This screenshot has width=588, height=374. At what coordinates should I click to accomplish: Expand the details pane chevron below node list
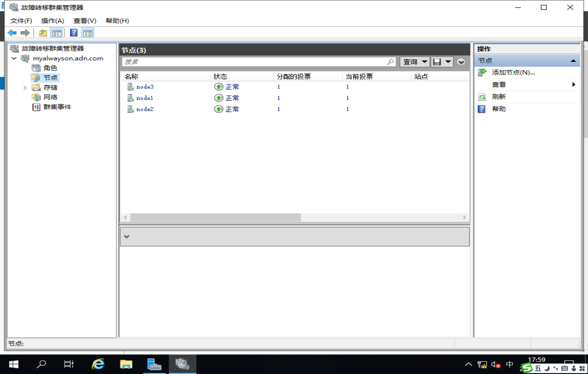(127, 237)
